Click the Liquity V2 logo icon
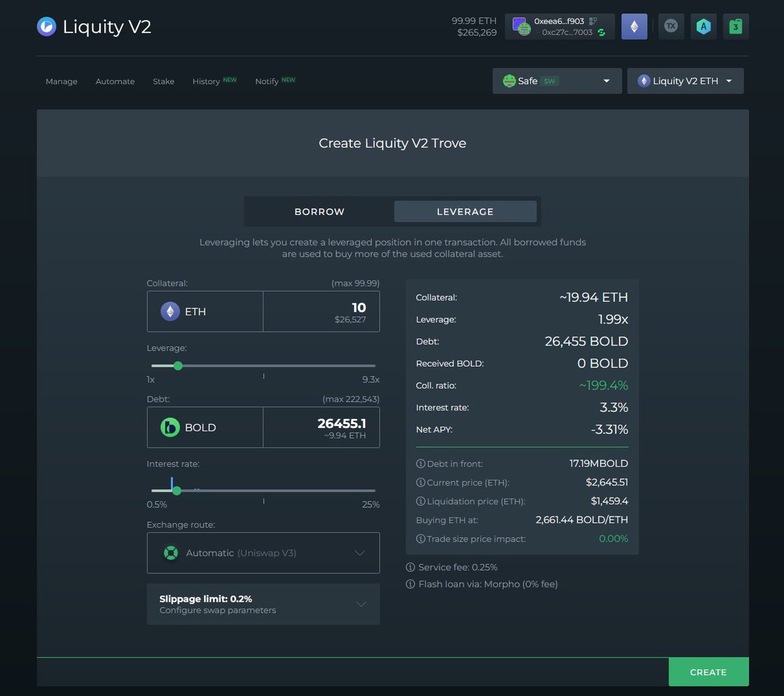 (x=46, y=27)
